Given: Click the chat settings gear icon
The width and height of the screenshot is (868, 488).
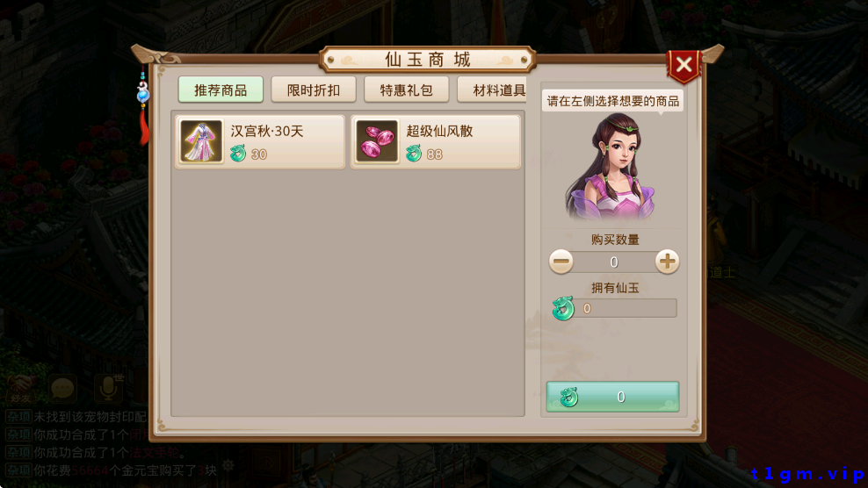Looking at the screenshot, I should 228,466.
